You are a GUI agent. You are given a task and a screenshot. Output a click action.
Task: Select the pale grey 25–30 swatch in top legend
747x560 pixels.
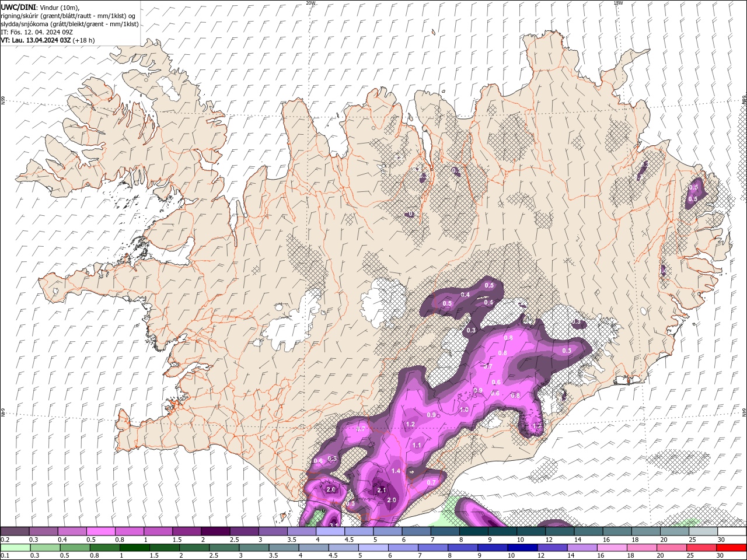click(x=703, y=531)
